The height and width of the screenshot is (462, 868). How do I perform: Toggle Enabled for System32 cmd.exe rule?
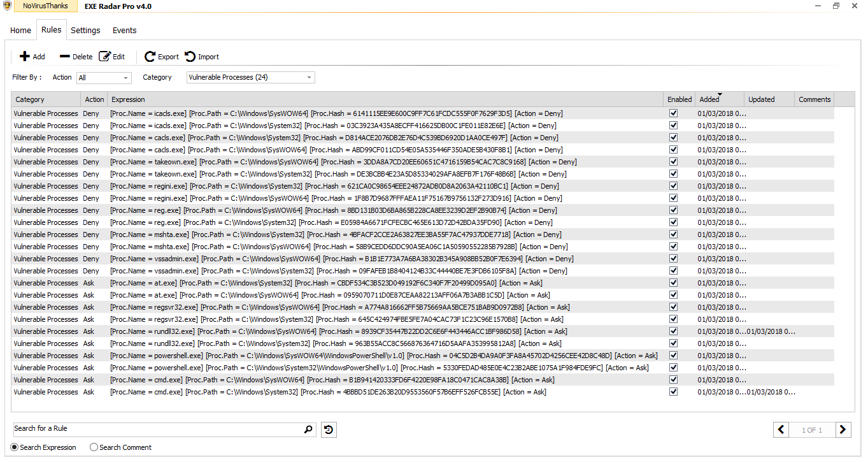point(674,392)
